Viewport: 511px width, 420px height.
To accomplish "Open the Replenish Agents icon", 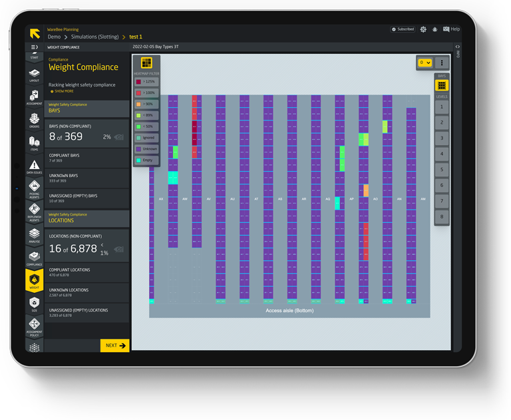I will (x=34, y=212).
